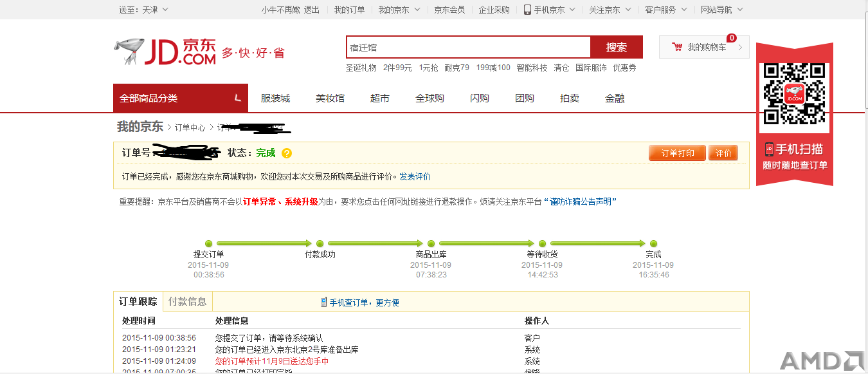
Task: Open 企业采购 link
Action: (494, 10)
